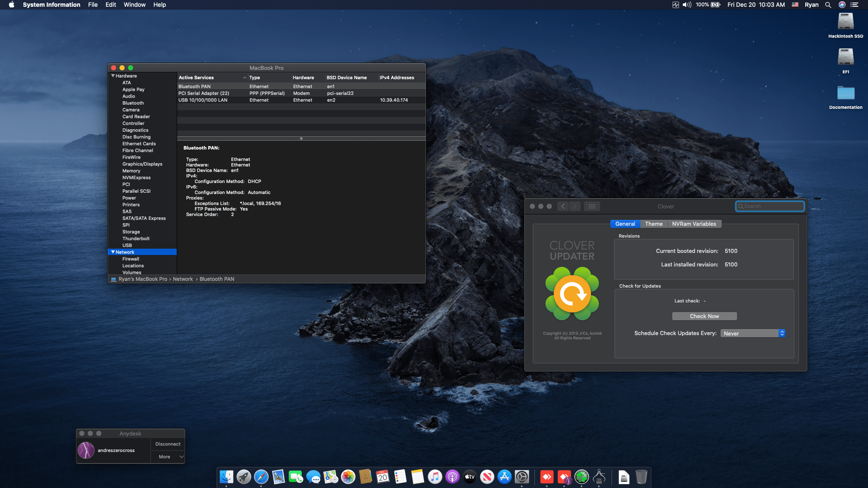This screenshot has width=868, height=488.
Task: Open the Music app in the dock
Action: 435,477
